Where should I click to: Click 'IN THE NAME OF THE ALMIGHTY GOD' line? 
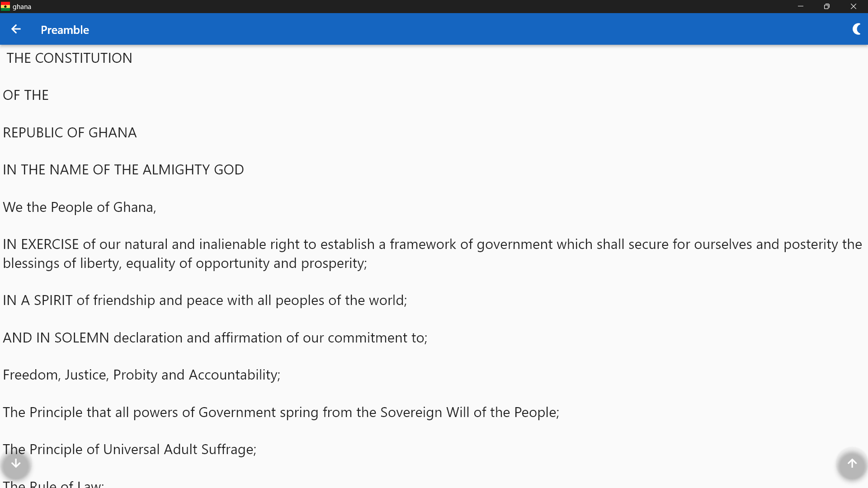pos(123,170)
